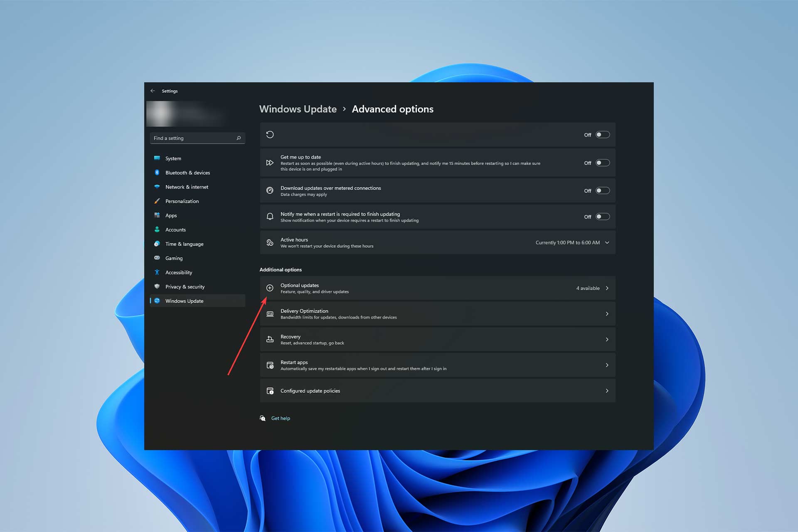Image resolution: width=798 pixels, height=532 pixels.
Task: Click the Delivery Optimization icon
Action: click(x=270, y=314)
